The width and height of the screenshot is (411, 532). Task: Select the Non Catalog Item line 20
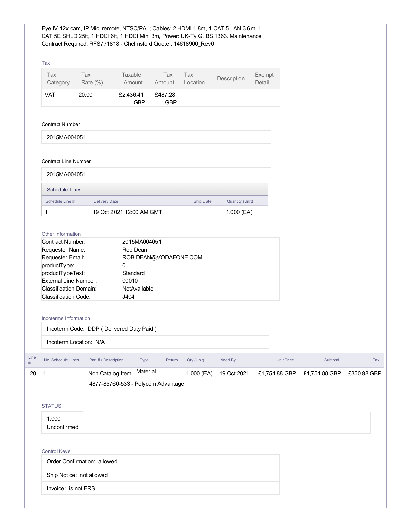click(x=109, y=373)
